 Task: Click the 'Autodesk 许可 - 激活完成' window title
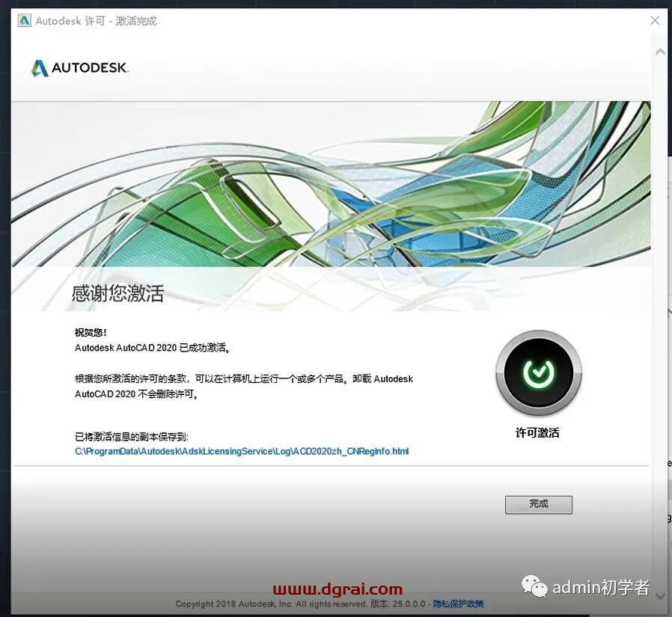tap(96, 20)
